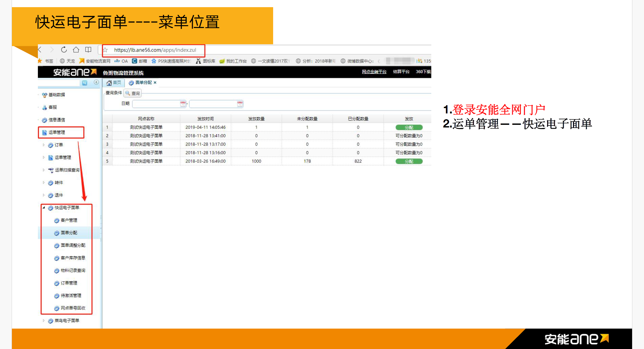Expand the 订单 tree node arrow
This screenshot has width=644, height=349.
click(x=44, y=145)
